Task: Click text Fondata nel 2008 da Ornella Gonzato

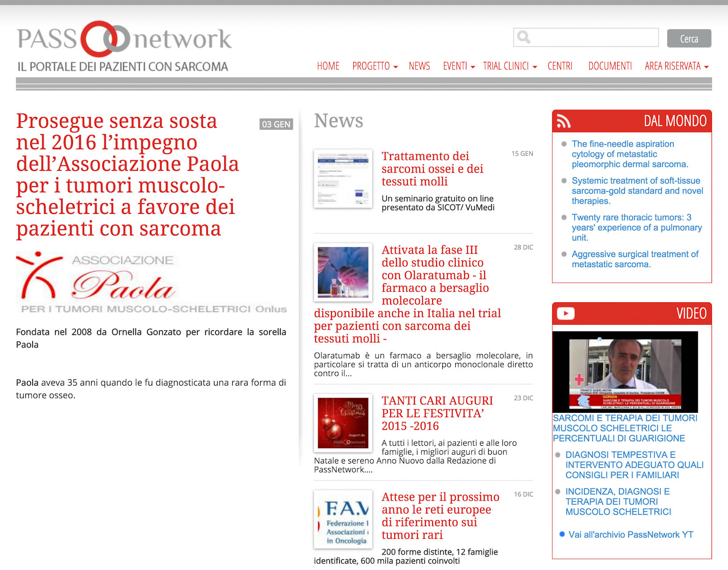Action: 151,338
